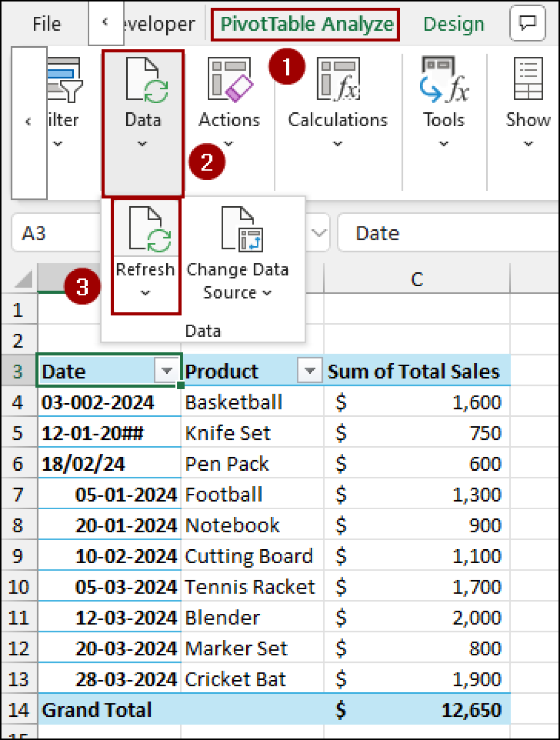This screenshot has width=560, height=740.
Task: Click the formula bar containing Date
Action: click(448, 233)
